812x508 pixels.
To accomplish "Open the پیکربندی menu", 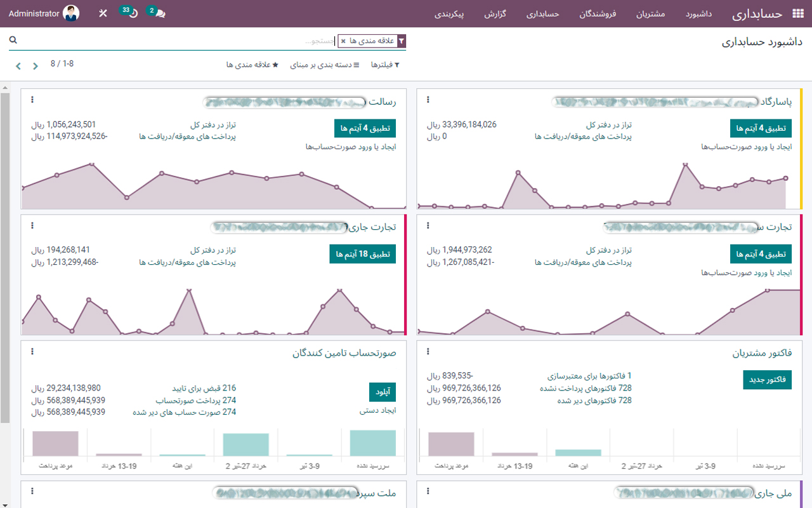I will click(x=450, y=14).
